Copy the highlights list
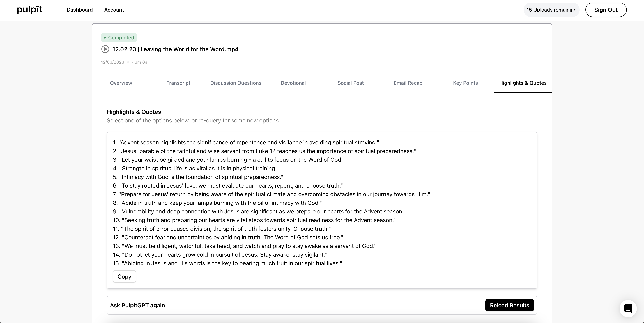This screenshot has height=323, width=644. (x=124, y=276)
